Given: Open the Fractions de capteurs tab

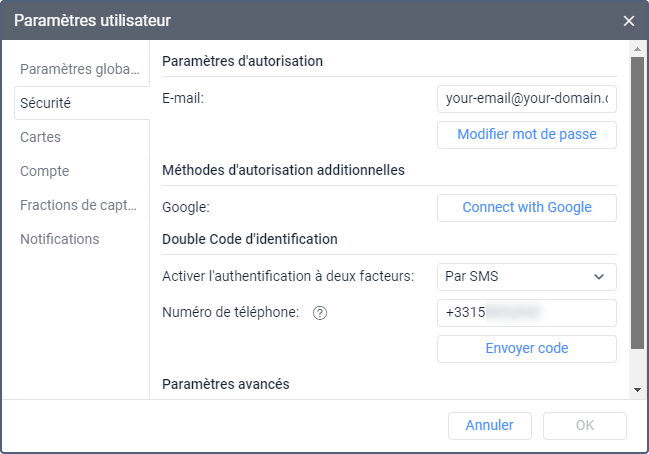Looking at the screenshot, I should point(82,205).
